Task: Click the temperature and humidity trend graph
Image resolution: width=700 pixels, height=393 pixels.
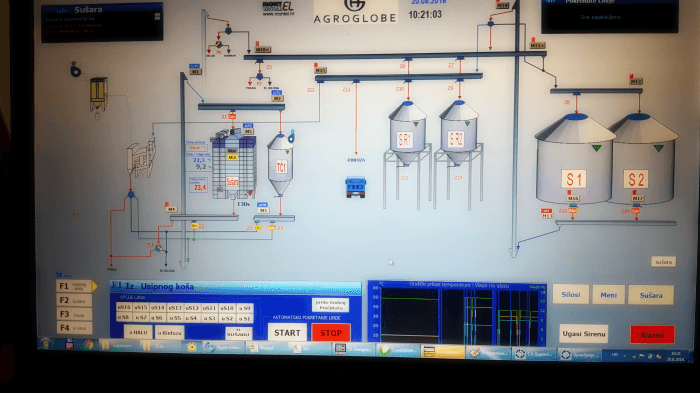Action: click(x=457, y=314)
